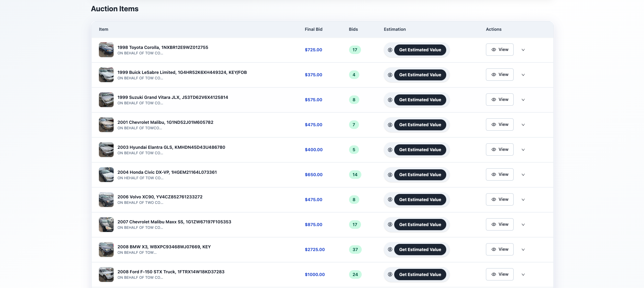The width and height of the screenshot is (644, 288).
Task: View the 2006 Volvo XC90 listing
Action: [499, 199]
